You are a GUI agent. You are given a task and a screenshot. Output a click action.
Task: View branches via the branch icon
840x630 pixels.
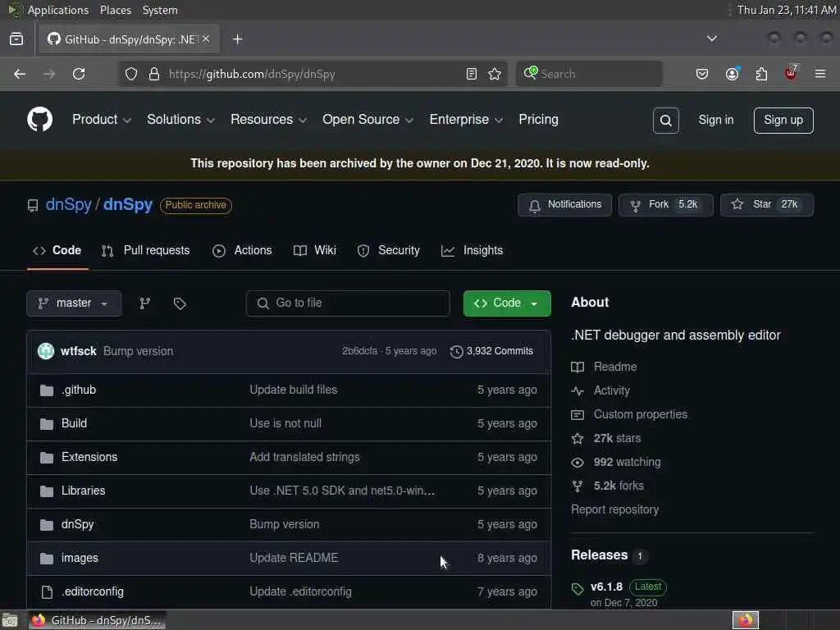(144, 304)
